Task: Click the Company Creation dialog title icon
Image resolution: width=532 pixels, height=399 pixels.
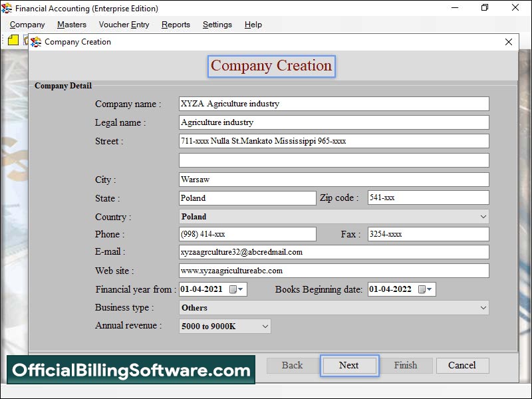Action: [36, 42]
